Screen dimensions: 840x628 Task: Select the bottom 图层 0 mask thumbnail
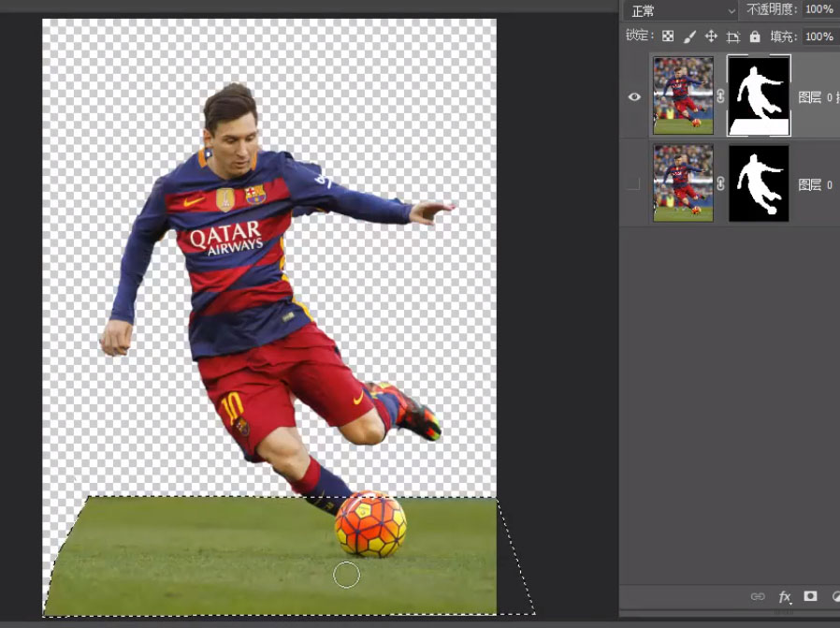[759, 183]
